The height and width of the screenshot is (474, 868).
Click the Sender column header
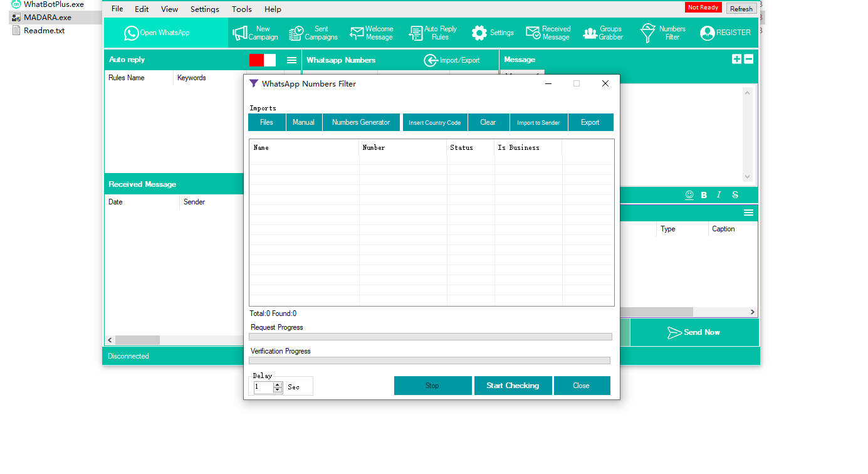(x=211, y=202)
